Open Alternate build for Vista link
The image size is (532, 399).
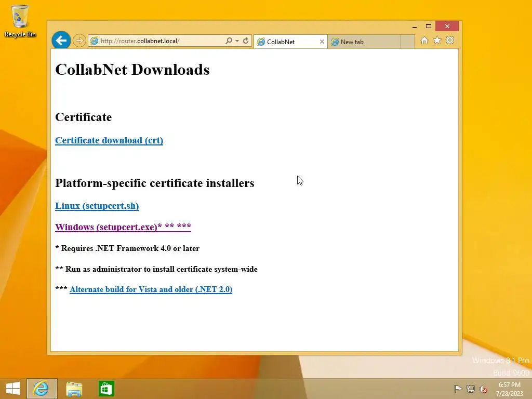click(x=151, y=289)
